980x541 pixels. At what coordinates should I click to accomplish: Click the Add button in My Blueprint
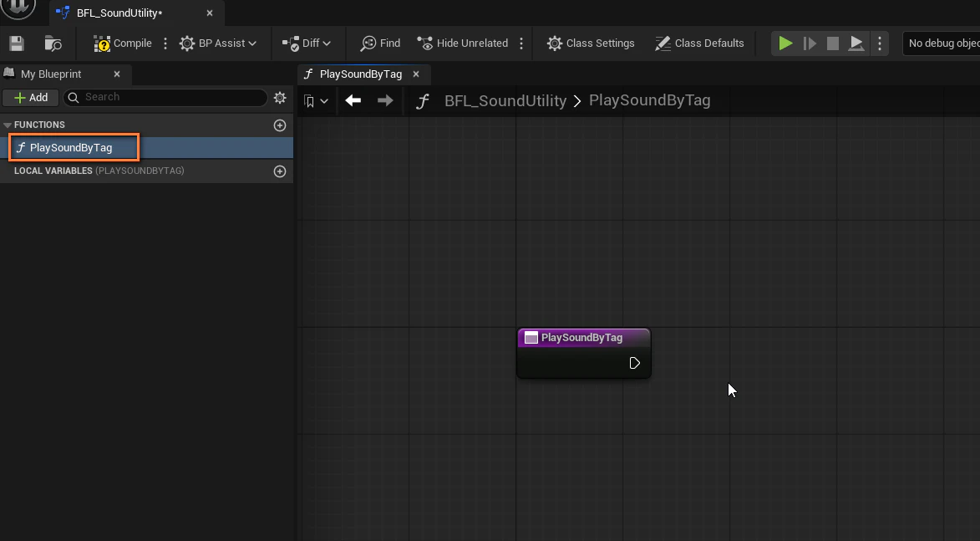click(x=31, y=98)
